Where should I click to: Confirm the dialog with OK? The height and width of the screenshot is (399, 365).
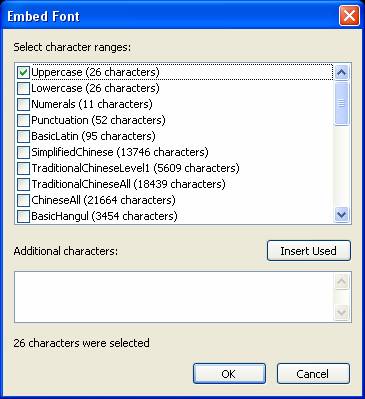[229, 374]
